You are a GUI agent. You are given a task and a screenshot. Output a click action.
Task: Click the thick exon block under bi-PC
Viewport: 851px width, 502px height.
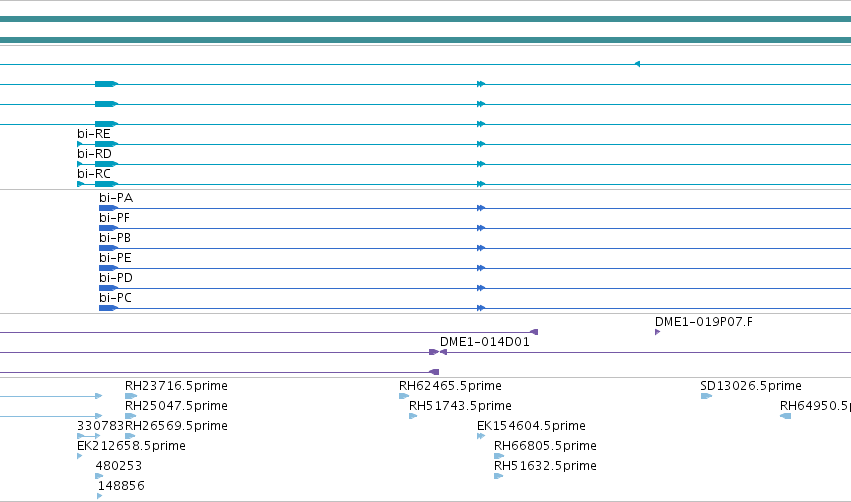[108, 308]
